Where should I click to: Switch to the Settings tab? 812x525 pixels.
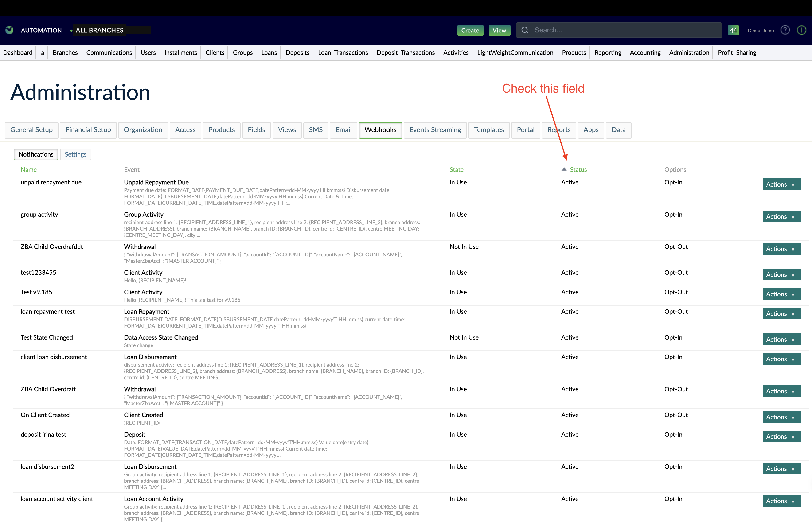click(x=75, y=154)
